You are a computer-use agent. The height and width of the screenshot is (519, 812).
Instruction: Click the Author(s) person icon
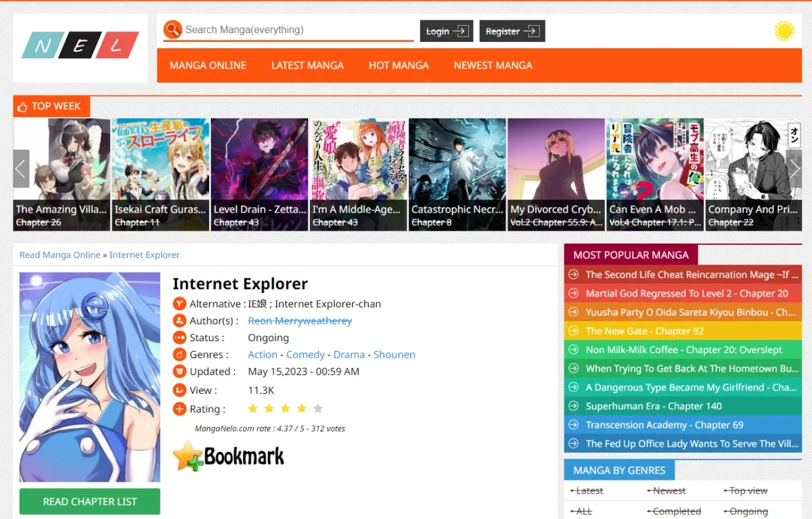coord(179,321)
